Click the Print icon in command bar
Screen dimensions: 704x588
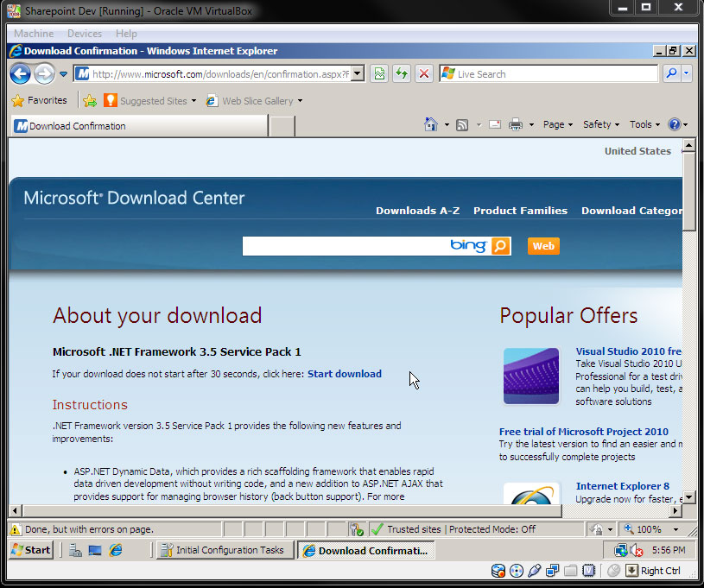tap(516, 124)
